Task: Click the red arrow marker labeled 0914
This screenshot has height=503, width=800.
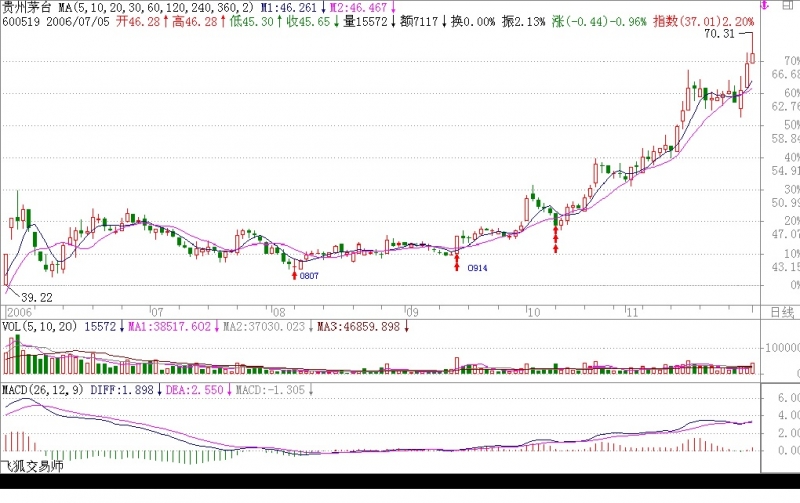Action: pos(457,262)
